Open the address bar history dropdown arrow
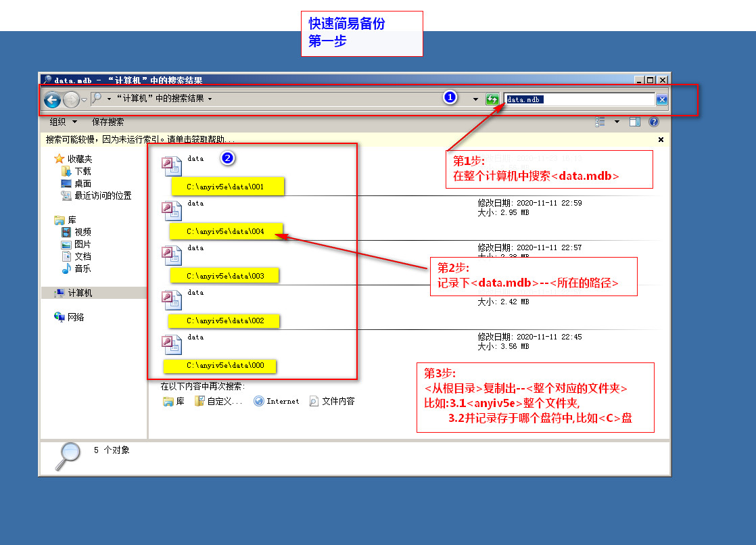 coord(475,99)
